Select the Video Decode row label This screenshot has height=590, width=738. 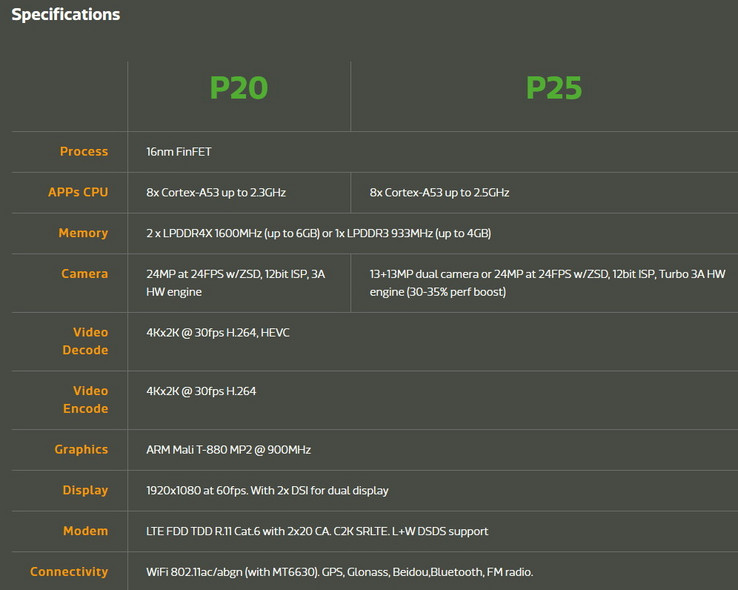coord(90,341)
